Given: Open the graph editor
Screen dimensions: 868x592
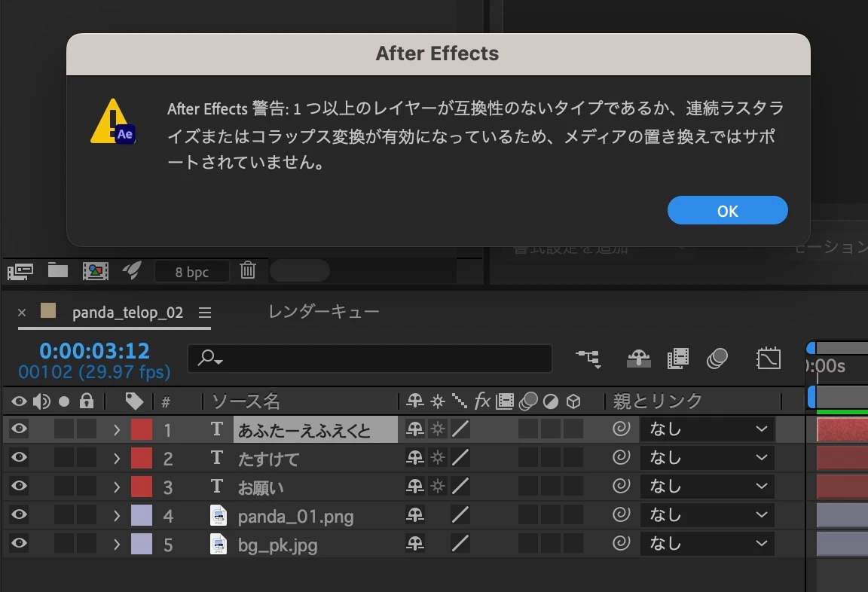Looking at the screenshot, I should 769,359.
